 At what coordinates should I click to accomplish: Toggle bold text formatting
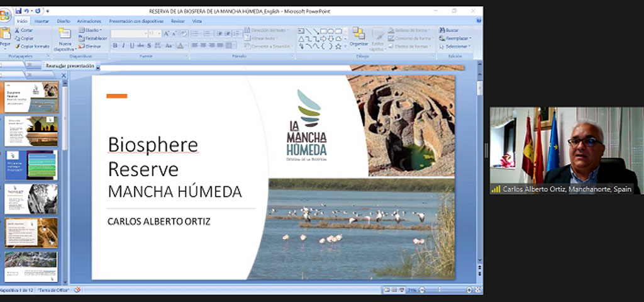click(x=115, y=45)
